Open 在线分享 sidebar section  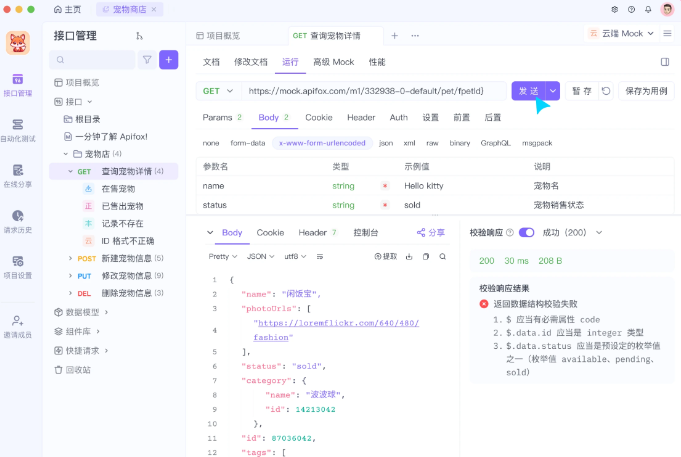[18, 176]
